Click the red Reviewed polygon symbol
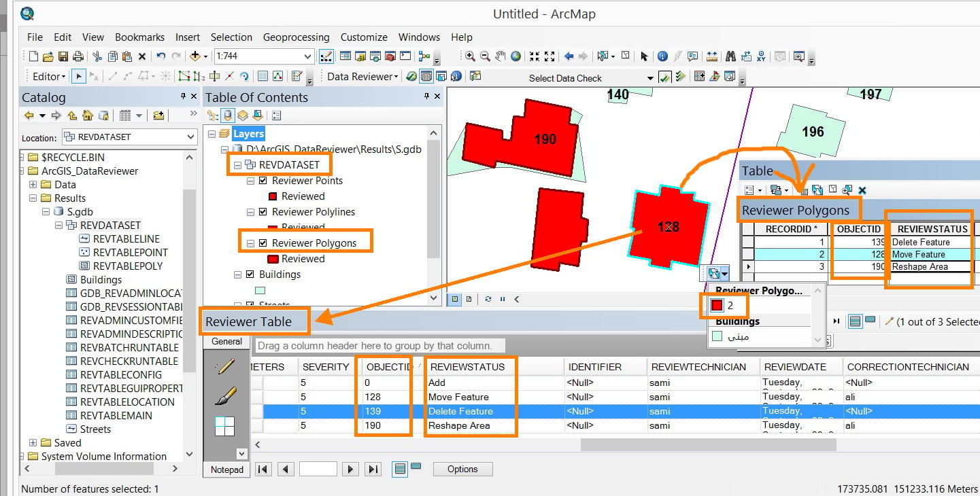Viewport: 980px width, 496px height. (273, 259)
